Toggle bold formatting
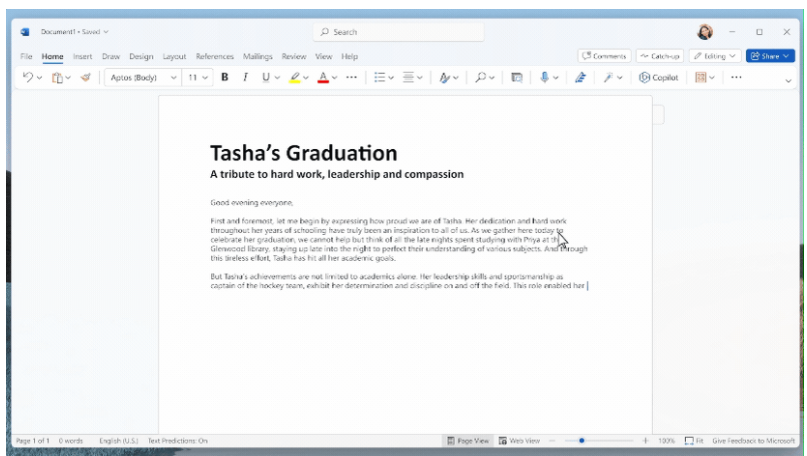Screen dimensions: 807x456 tap(225, 77)
